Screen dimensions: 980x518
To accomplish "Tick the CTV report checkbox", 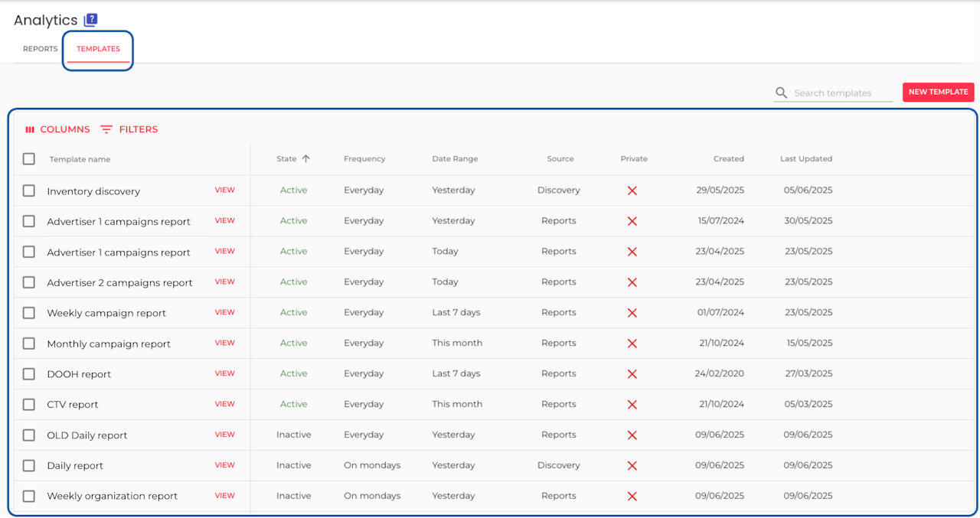I will click(29, 405).
